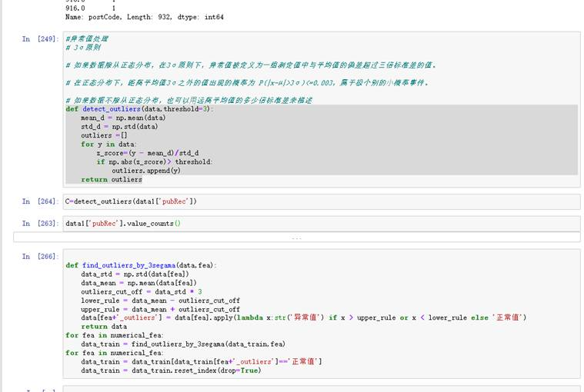The height and width of the screenshot is (392, 584).
Task: Click the comment starting '# 如果数据服从正态分布'
Action: 251,65
